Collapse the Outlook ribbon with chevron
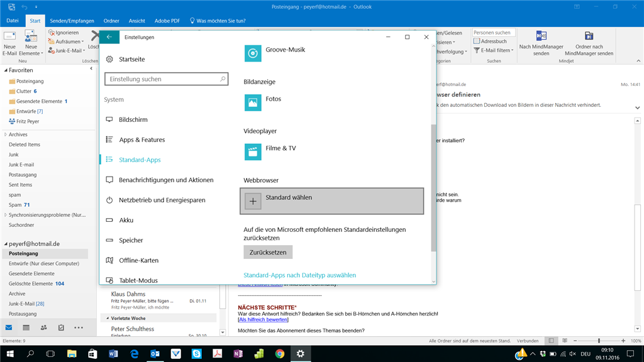 click(x=638, y=61)
